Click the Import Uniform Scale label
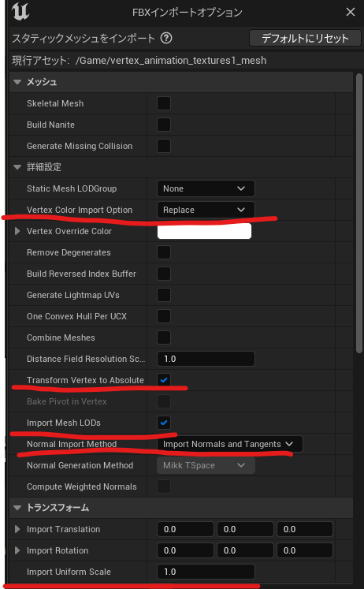Viewport: 364px width, 589px height. pos(69,572)
